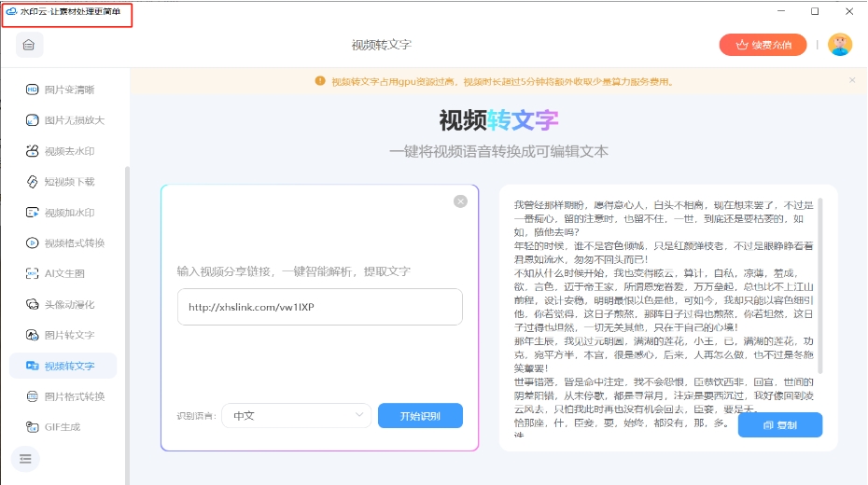868x485 pixels.
Task: Select the 视频去水印 icon in sidebar
Action: [32, 151]
